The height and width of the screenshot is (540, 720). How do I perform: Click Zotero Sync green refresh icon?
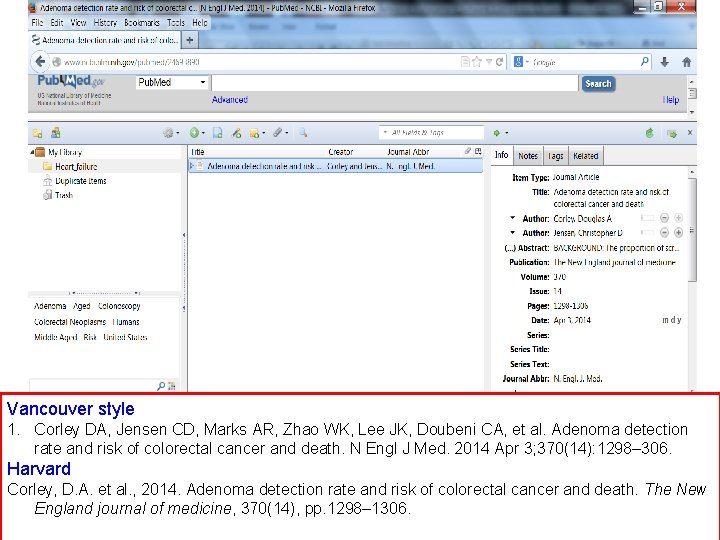coord(649,133)
